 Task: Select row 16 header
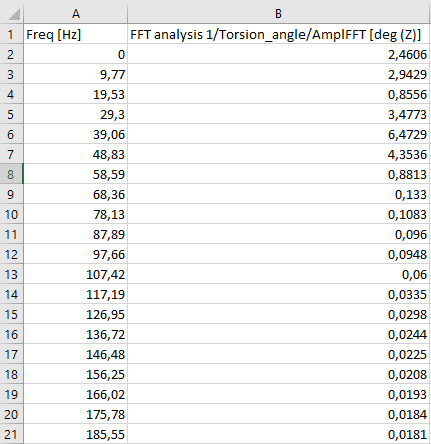pos(11,334)
